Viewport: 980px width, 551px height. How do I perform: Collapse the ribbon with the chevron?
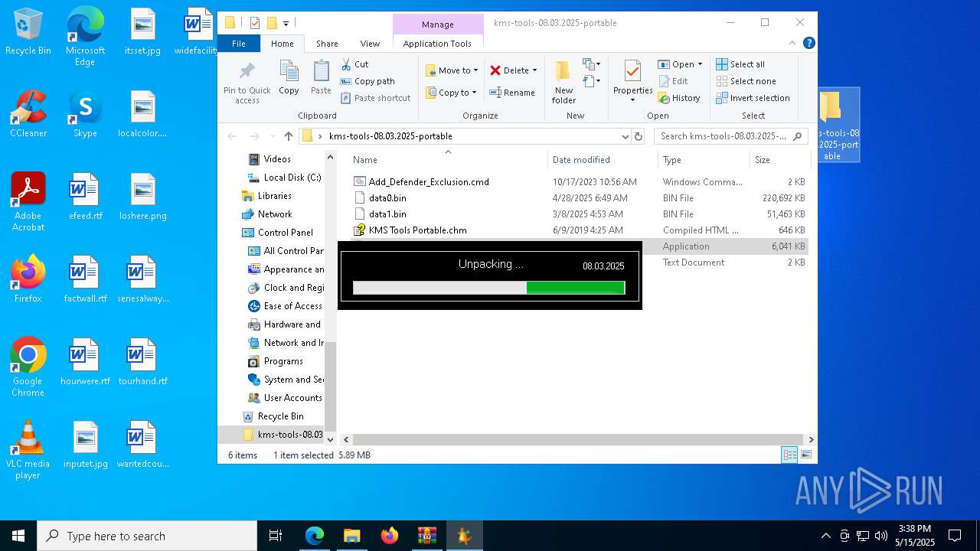[794, 44]
